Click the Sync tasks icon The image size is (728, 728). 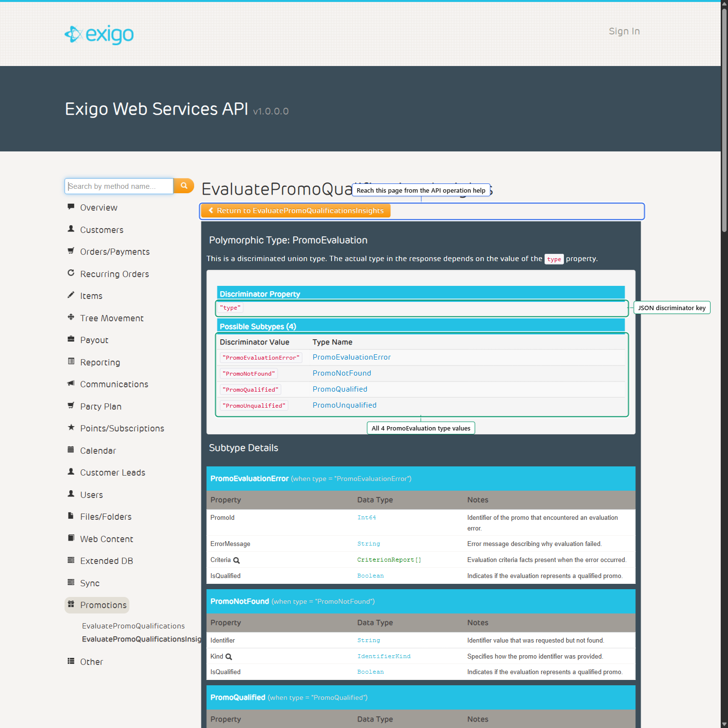71,582
